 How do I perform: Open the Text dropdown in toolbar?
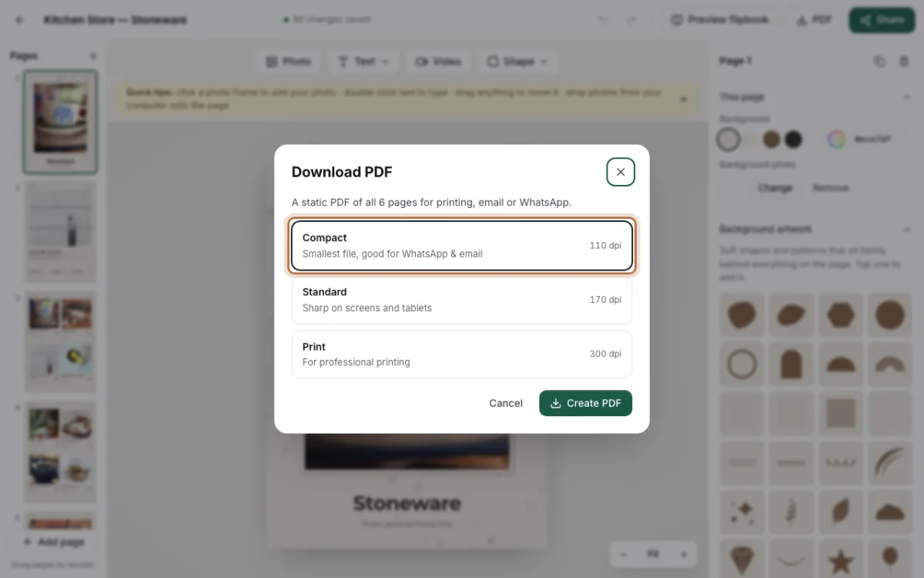click(x=363, y=62)
